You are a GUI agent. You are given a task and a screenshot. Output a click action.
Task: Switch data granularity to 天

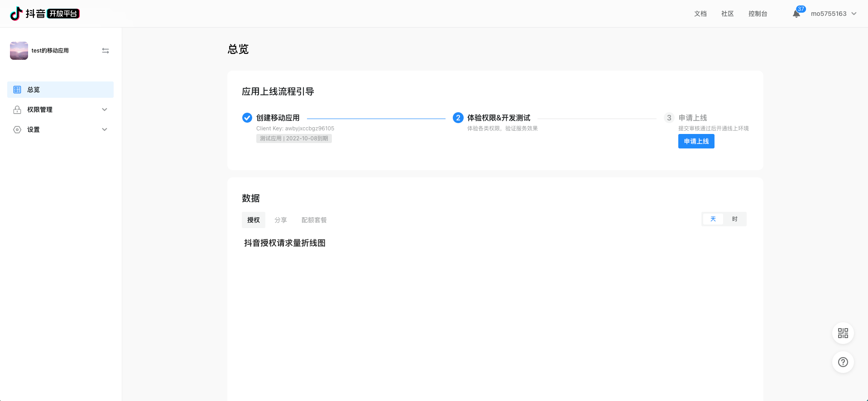(713, 219)
